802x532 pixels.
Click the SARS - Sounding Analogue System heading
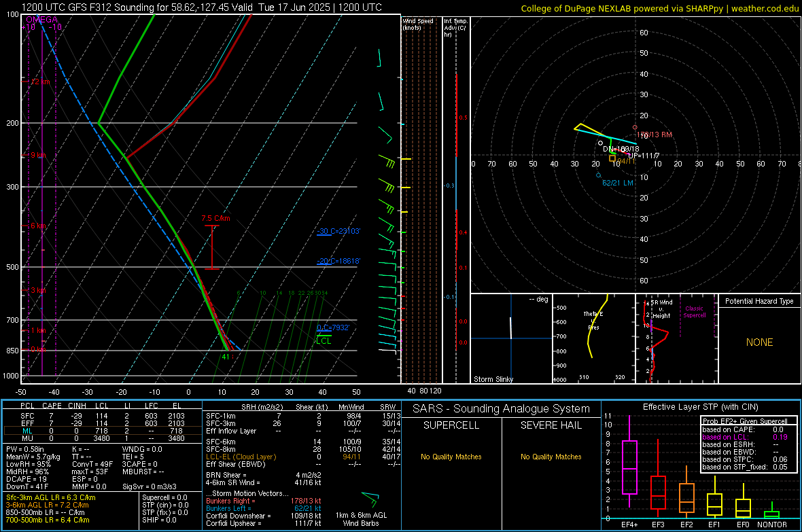502,408
